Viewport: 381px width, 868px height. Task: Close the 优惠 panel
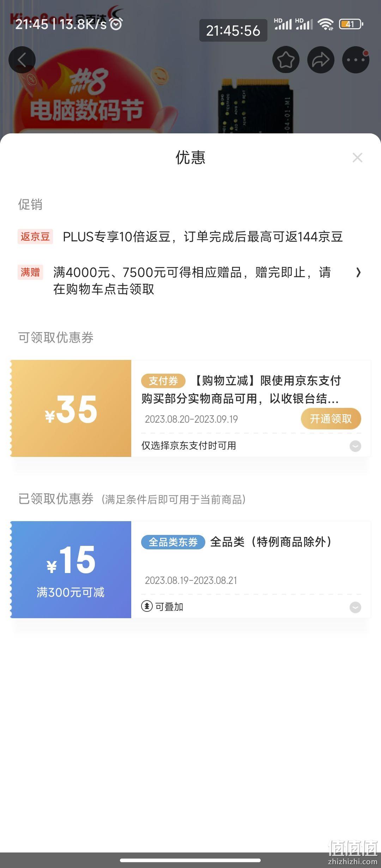coord(357,158)
